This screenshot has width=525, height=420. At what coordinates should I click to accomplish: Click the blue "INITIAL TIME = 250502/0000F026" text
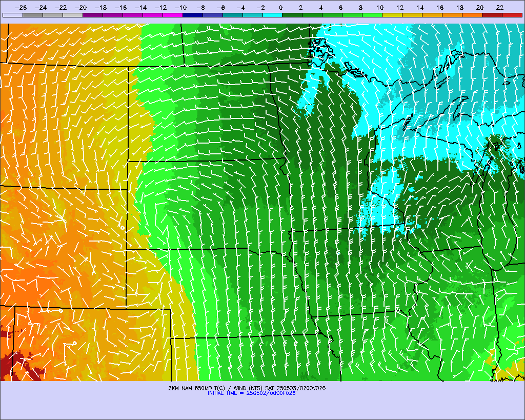pos(251,393)
